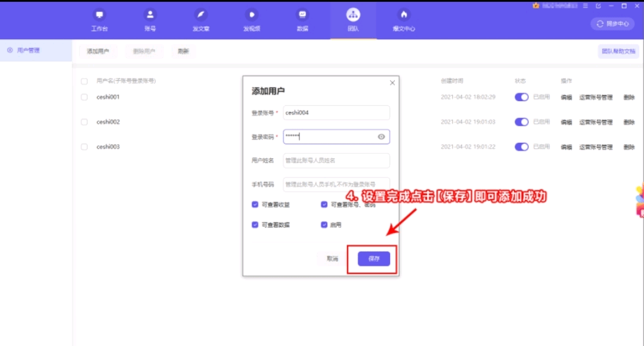
Task: Open the 工作台 workbench icon
Action: (x=100, y=15)
